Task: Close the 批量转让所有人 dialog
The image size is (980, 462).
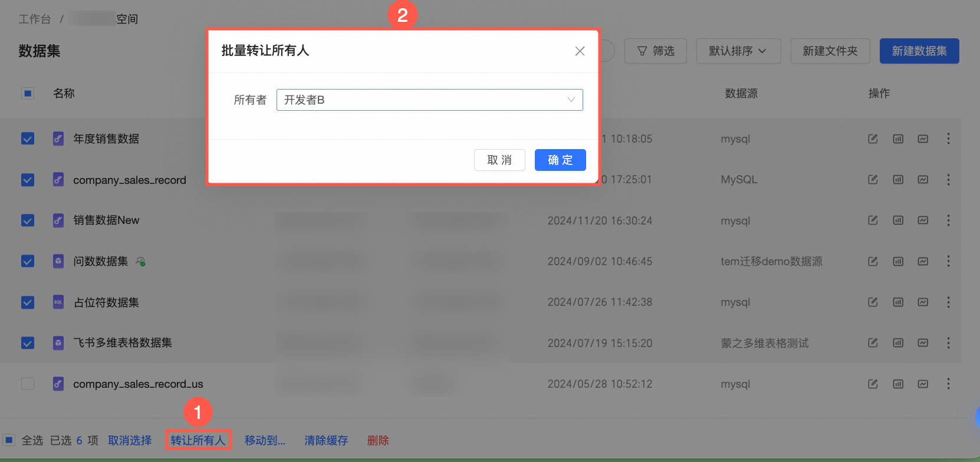Action: point(580,51)
